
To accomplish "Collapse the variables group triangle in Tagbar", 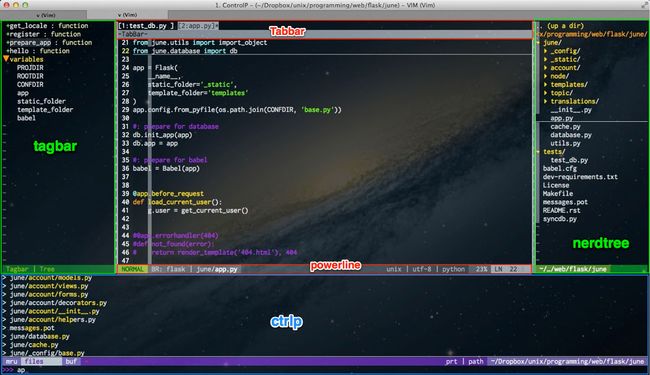I will (x=6, y=59).
